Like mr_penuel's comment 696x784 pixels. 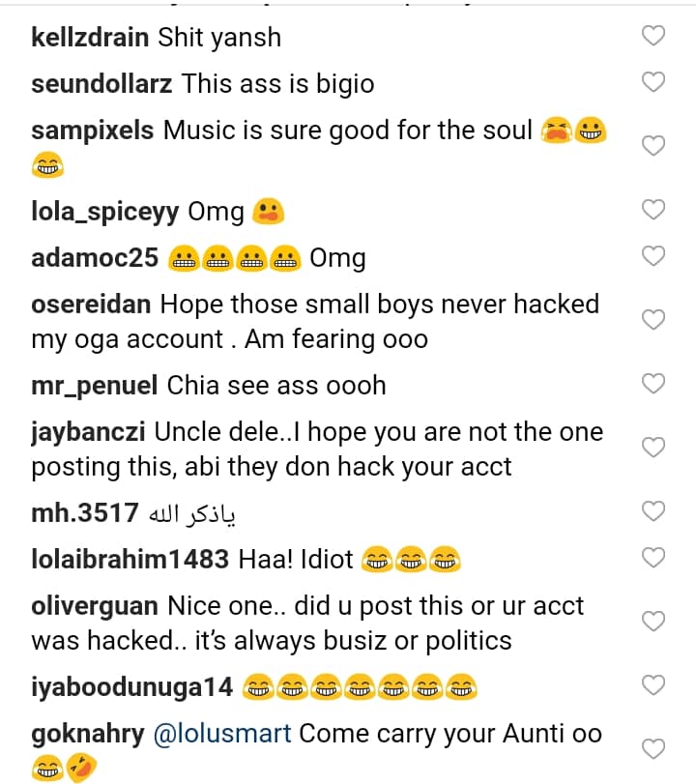(x=654, y=384)
